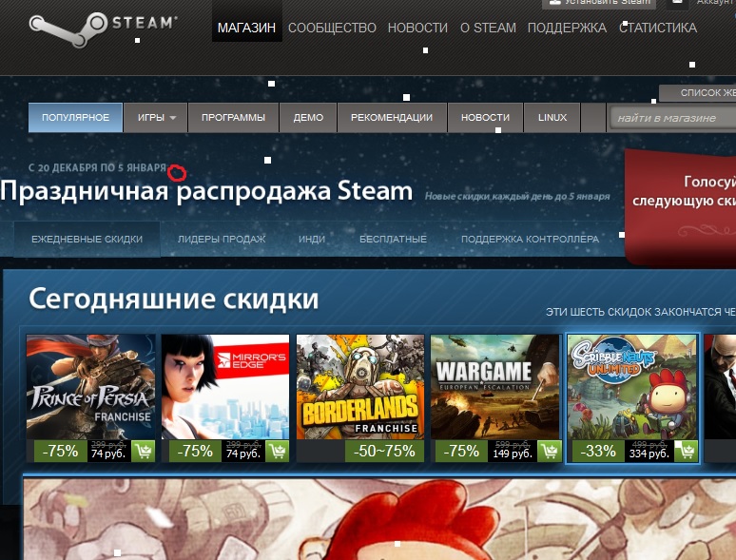Go to ПОДДЕРЖКА page
Image resolution: width=736 pixels, height=560 pixels.
coord(567,28)
